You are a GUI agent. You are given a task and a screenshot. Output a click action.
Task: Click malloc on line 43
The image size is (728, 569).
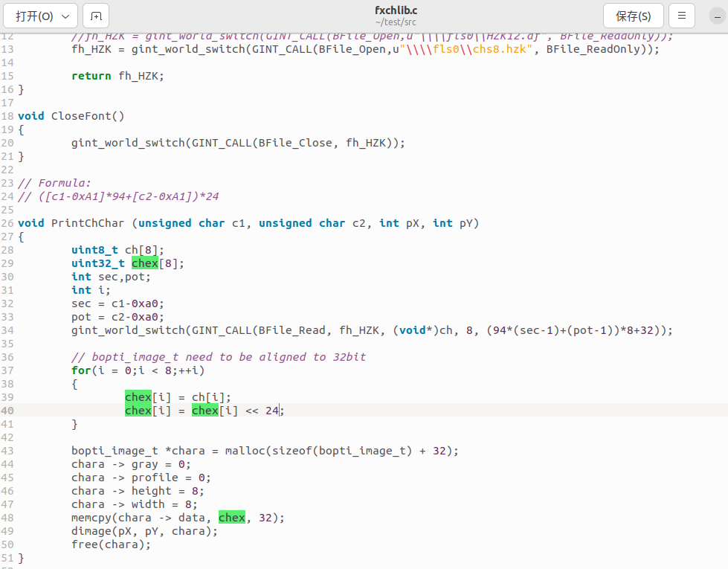point(245,451)
